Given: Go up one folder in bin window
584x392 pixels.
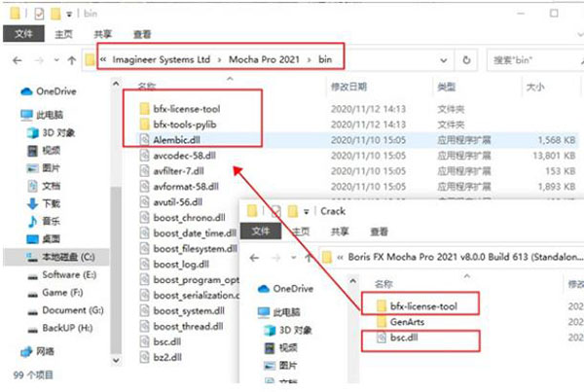Looking at the screenshot, I should 71,60.
